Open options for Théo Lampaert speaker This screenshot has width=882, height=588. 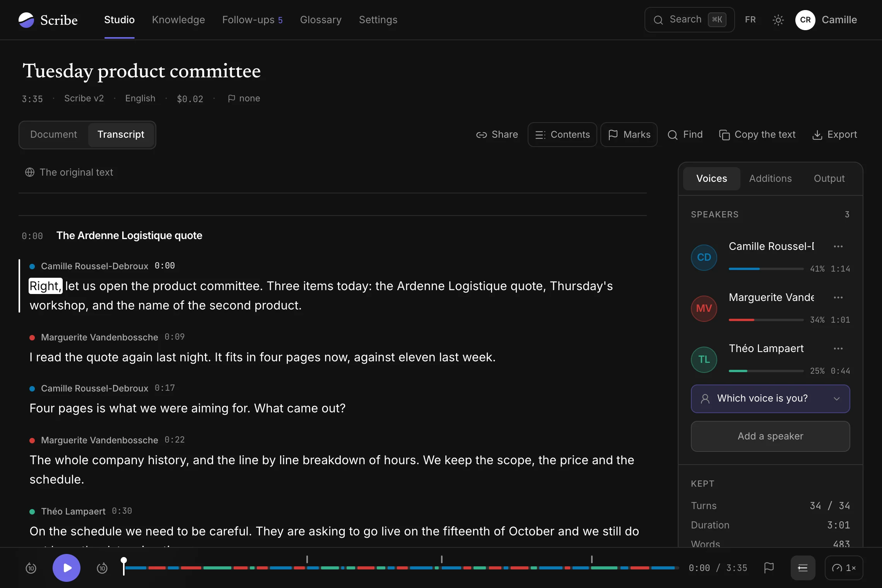click(x=838, y=349)
